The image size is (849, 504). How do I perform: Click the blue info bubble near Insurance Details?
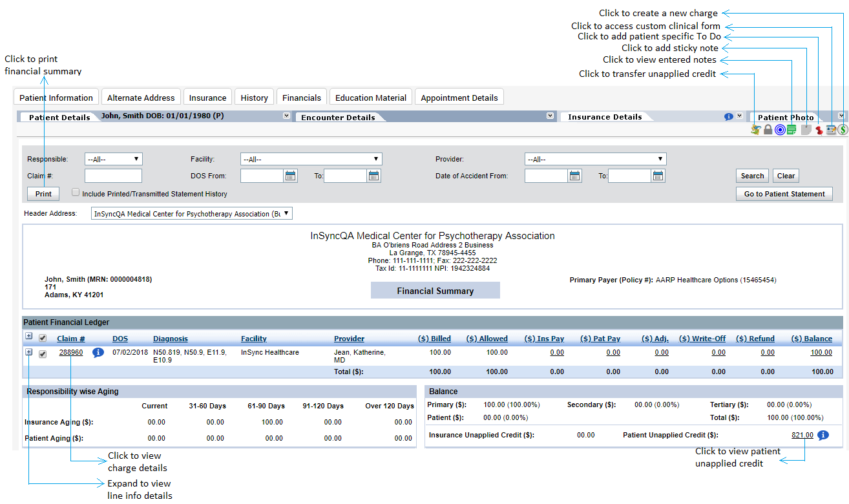click(x=729, y=116)
